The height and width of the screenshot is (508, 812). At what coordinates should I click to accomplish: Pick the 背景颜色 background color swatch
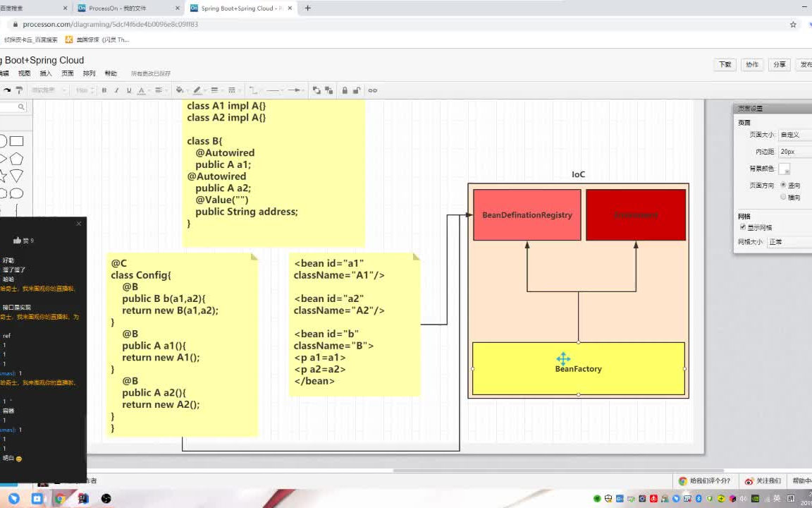coord(784,169)
